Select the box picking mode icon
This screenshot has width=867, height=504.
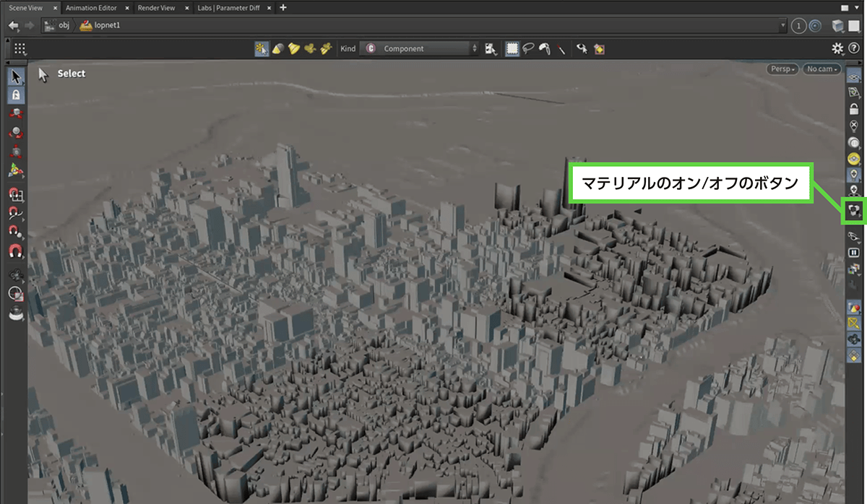click(512, 48)
